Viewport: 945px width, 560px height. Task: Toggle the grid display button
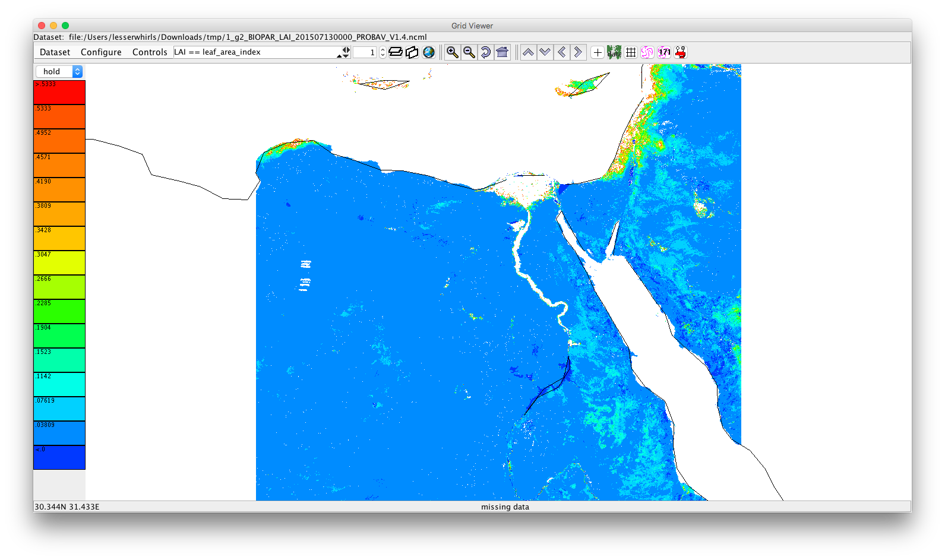tap(631, 52)
